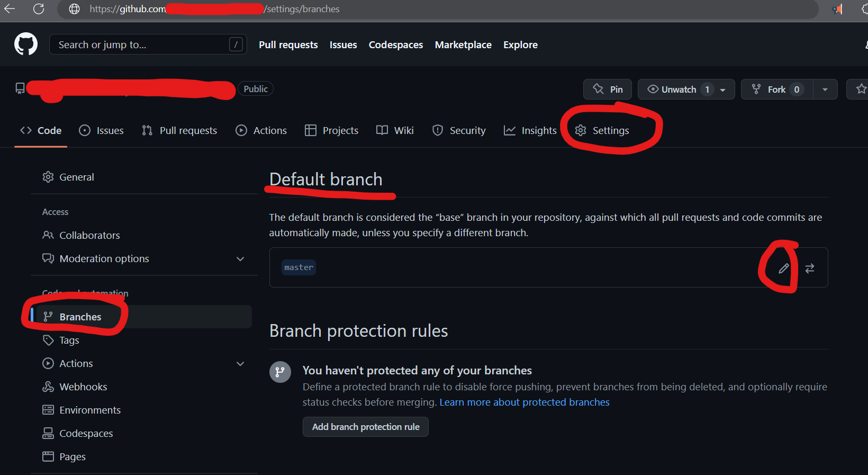The height and width of the screenshot is (475, 868).
Task: Open Pull requests in the top navigation
Action: tap(288, 45)
